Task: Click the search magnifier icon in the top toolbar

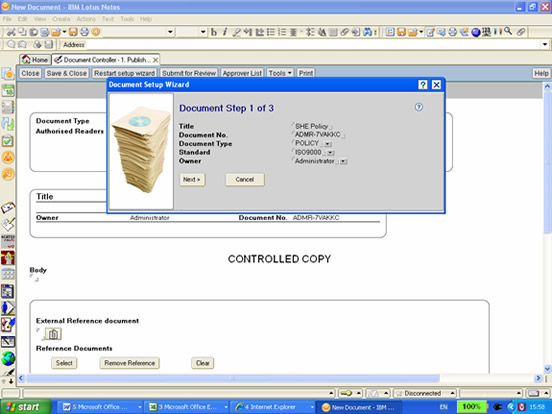Action: [508, 31]
